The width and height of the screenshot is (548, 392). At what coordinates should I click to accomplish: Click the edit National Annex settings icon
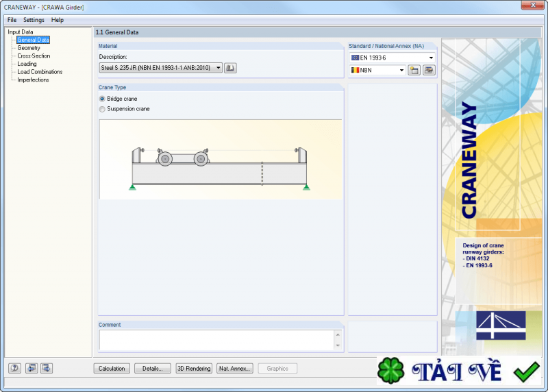pos(429,71)
